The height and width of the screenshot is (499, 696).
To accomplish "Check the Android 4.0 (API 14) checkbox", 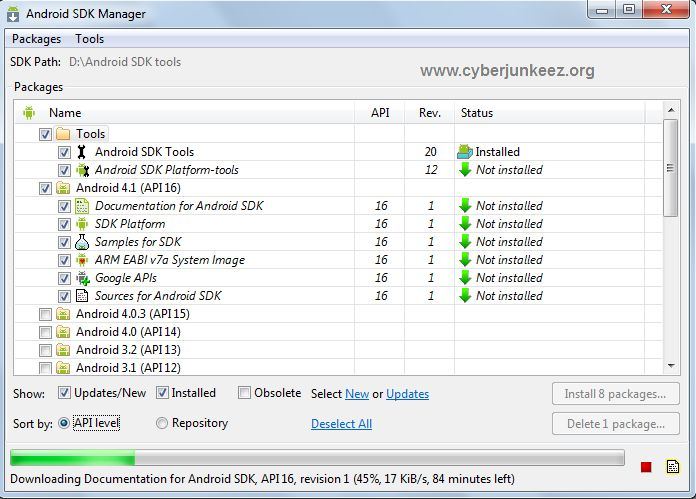I will tap(45, 333).
